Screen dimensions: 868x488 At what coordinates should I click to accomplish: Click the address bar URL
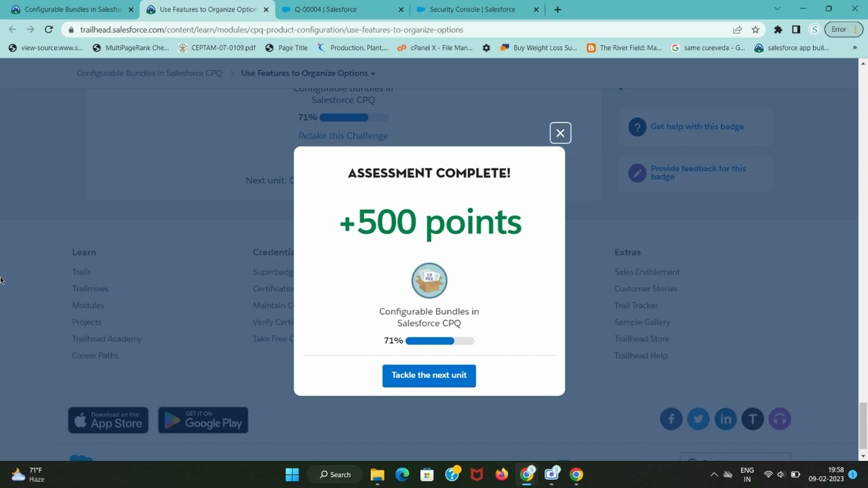pyautogui.click(x=271, y=30)
